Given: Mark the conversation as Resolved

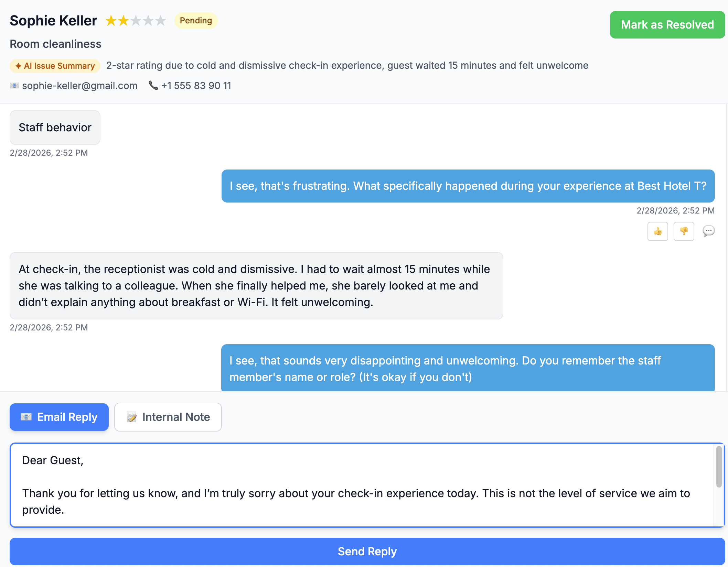Looking at the screenshot, I should [x=667, y=24].
